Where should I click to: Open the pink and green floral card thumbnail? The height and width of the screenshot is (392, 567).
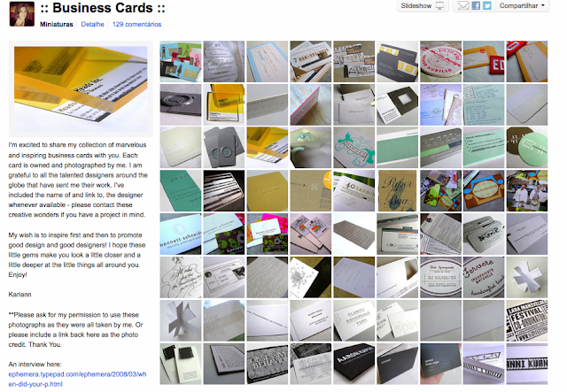tap(268, 234)
